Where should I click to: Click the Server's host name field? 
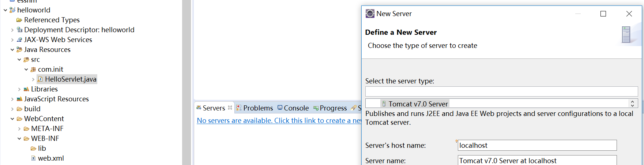pos(537,145)
